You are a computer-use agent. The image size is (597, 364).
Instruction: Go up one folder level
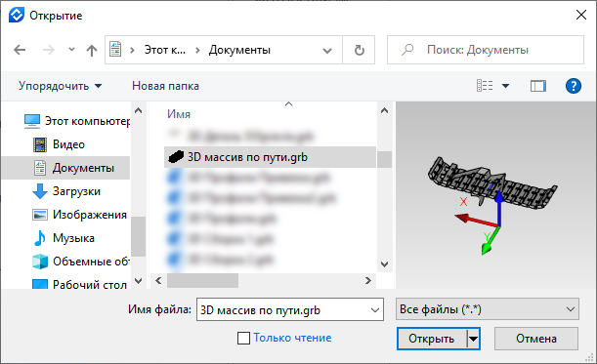pos(92,50)
